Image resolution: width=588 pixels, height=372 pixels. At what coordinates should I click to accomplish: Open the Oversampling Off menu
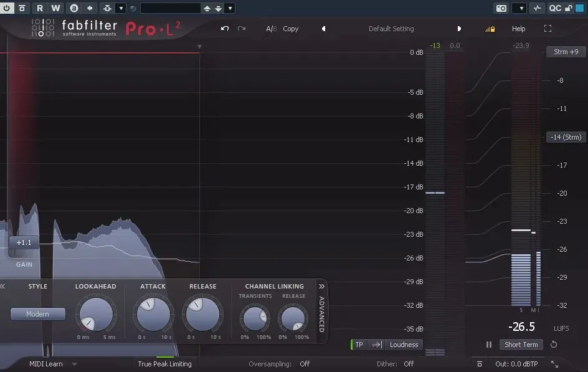305,364
